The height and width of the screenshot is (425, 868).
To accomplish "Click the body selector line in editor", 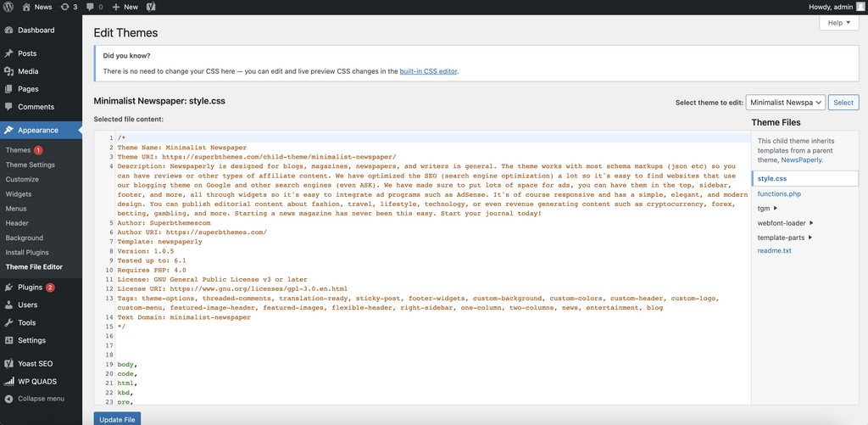I will (127, 365).
